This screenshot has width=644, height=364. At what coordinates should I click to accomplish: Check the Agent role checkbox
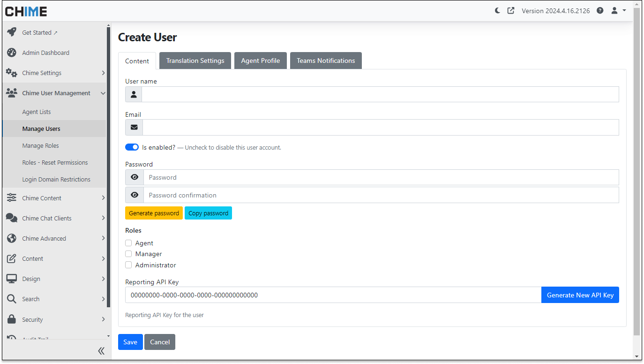[128, 243]
